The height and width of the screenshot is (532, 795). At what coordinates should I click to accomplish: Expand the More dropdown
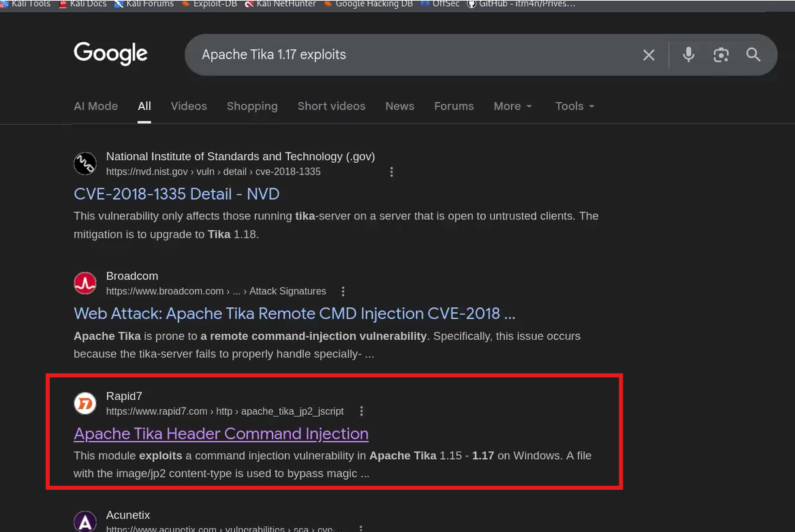tap(512, 106)
